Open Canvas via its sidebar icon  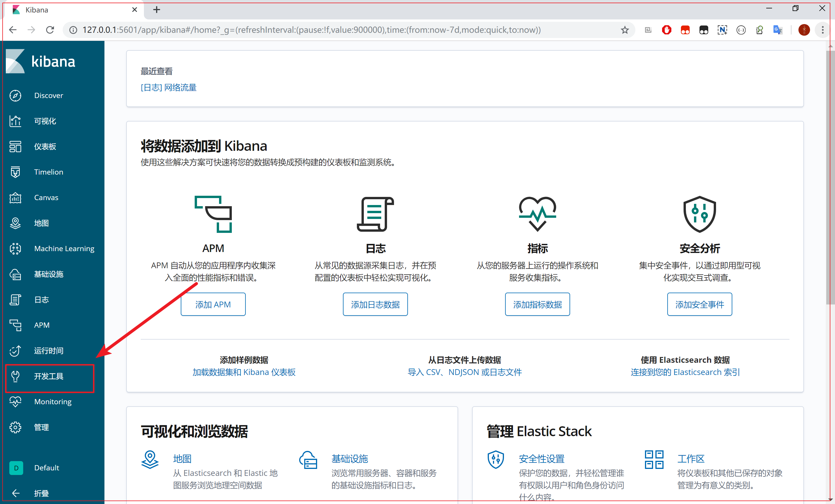click(15, 197)
